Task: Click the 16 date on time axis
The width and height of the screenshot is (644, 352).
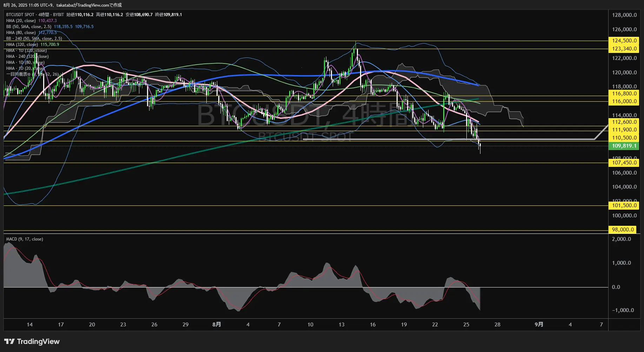Action: pos(373,325)
